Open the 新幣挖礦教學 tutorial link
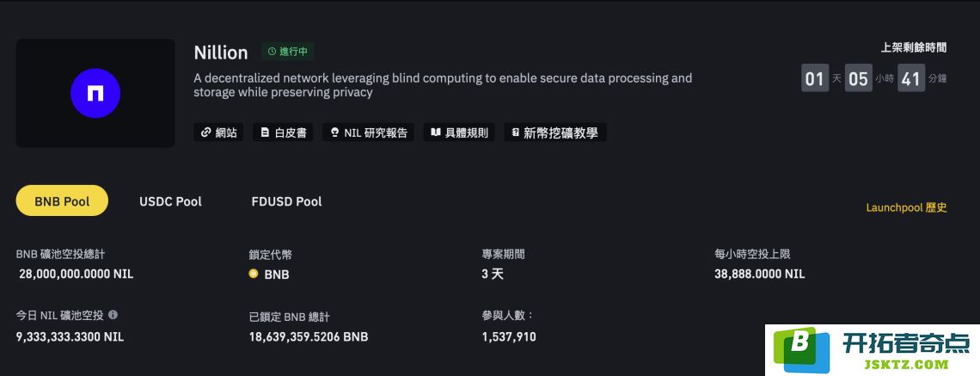This screenshot has height=376, width=980. 555,132
